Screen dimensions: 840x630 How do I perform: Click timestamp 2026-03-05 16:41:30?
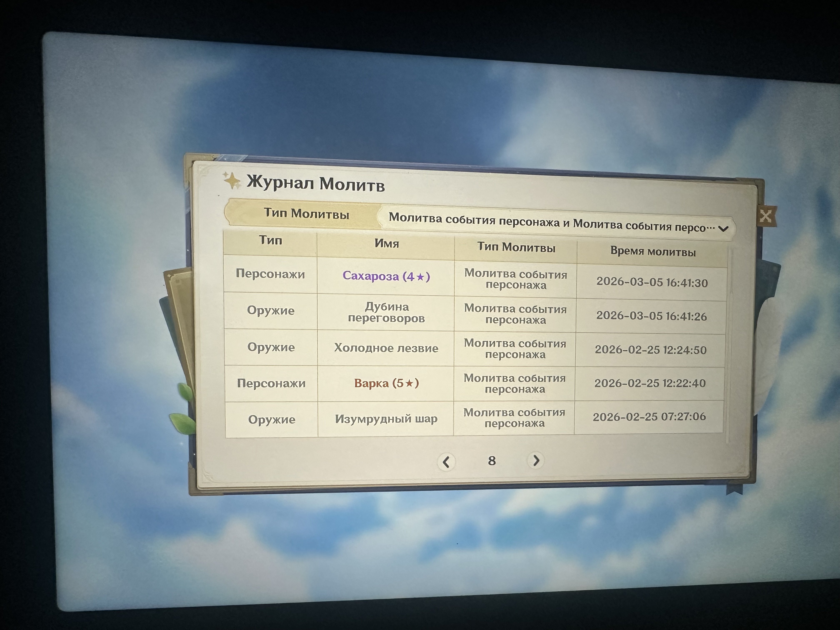tap(652, 282)
